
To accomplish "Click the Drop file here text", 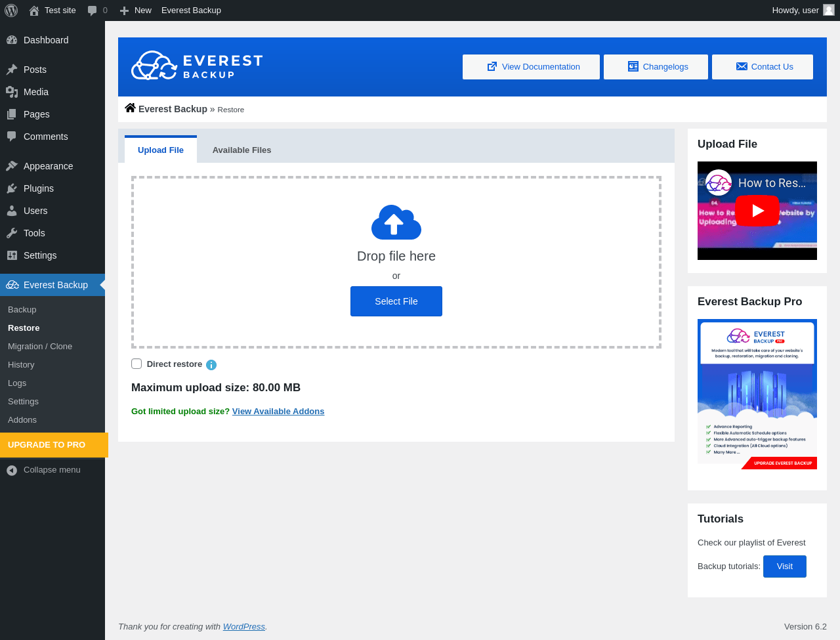I will pos(396,256).
